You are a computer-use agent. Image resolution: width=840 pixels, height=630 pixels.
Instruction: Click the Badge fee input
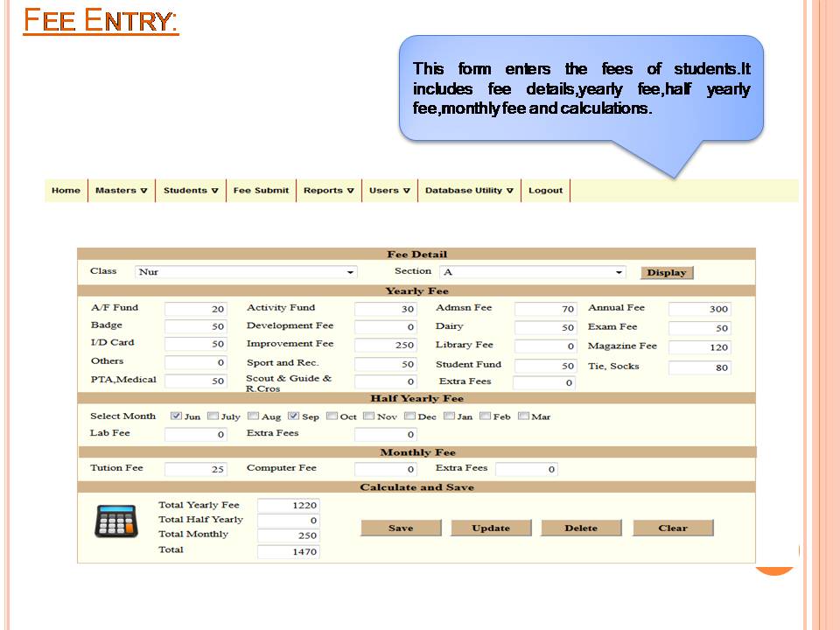point(195,326)
